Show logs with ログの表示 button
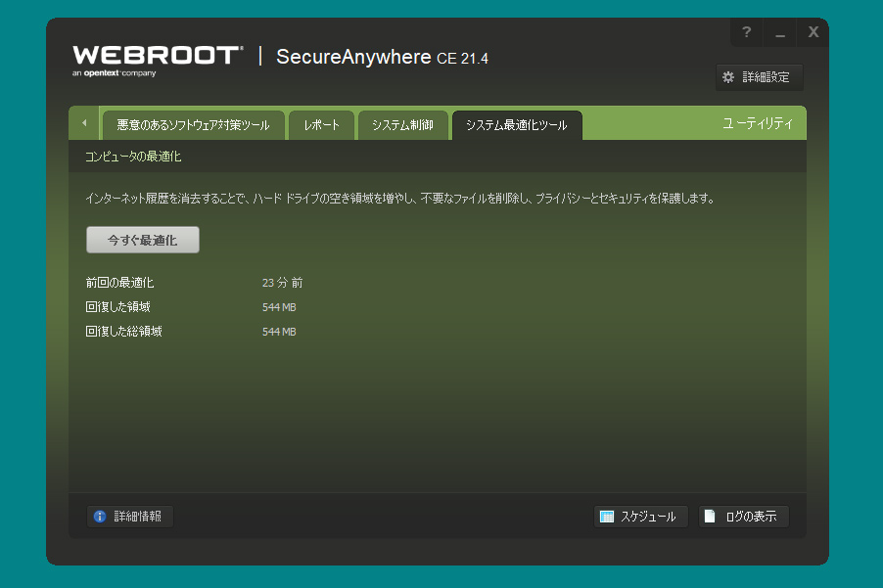Screen dimensions: 883x588 click(744, 517)
